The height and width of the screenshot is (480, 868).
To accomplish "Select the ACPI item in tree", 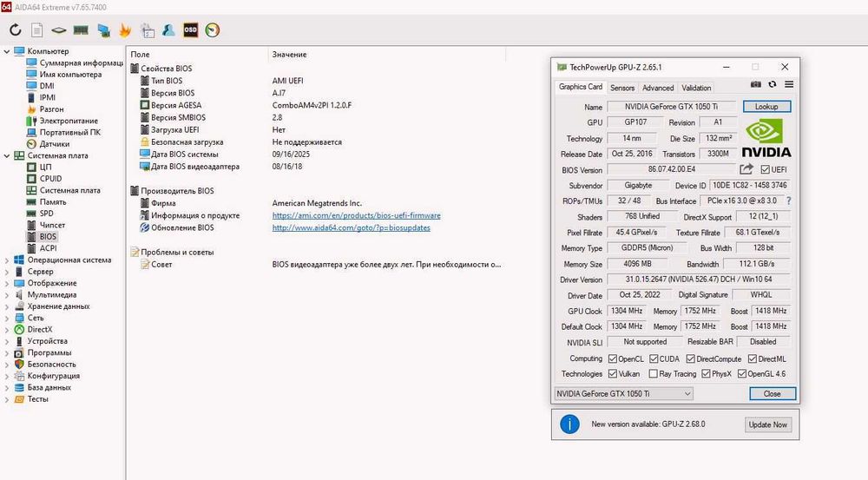I will [x=48, y=248].
